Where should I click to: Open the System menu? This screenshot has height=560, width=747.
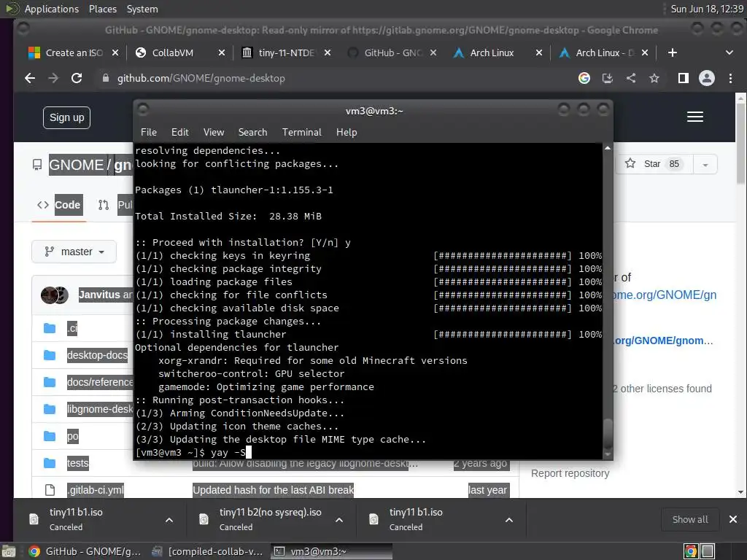pyautogui.click(x=142, y=9)
